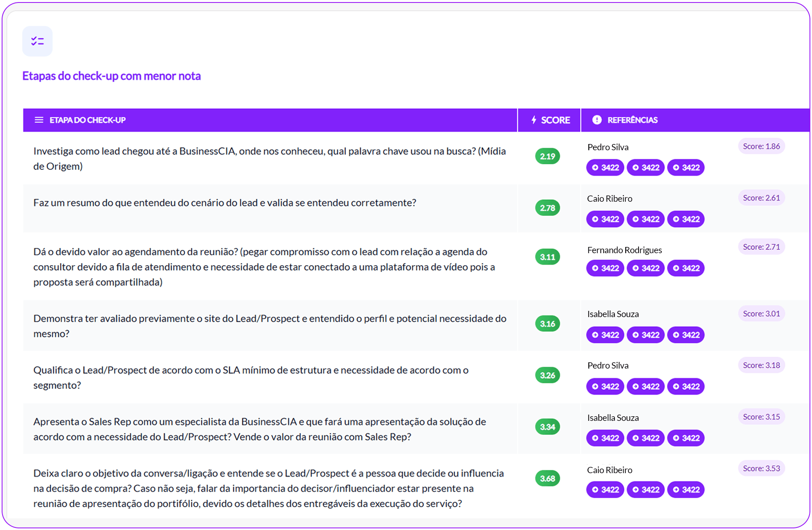
Task: Click the exclamation icon beside REFERÊNCIAS
Action: point(597,120)
